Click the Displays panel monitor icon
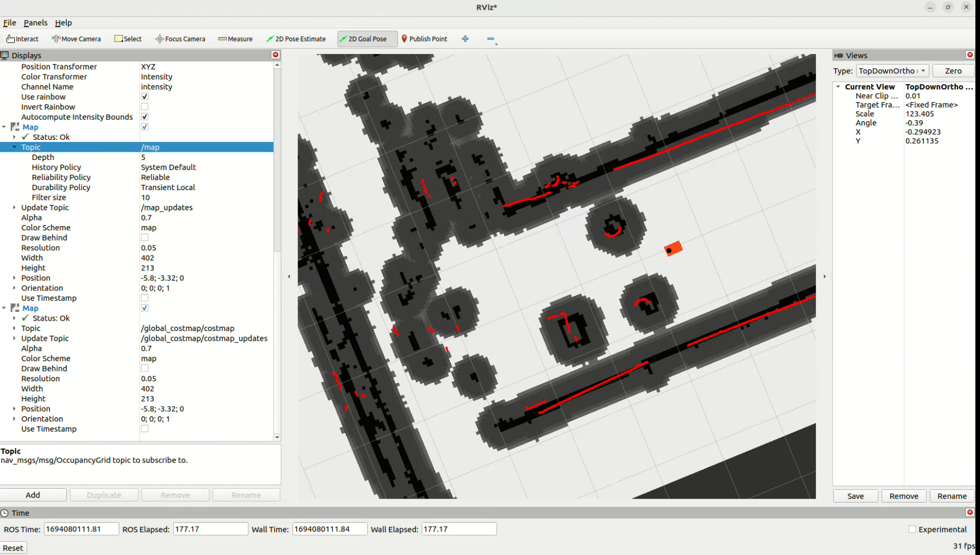Screen dimensions: 980x555 pyautogui.click(x=5, y=55)
